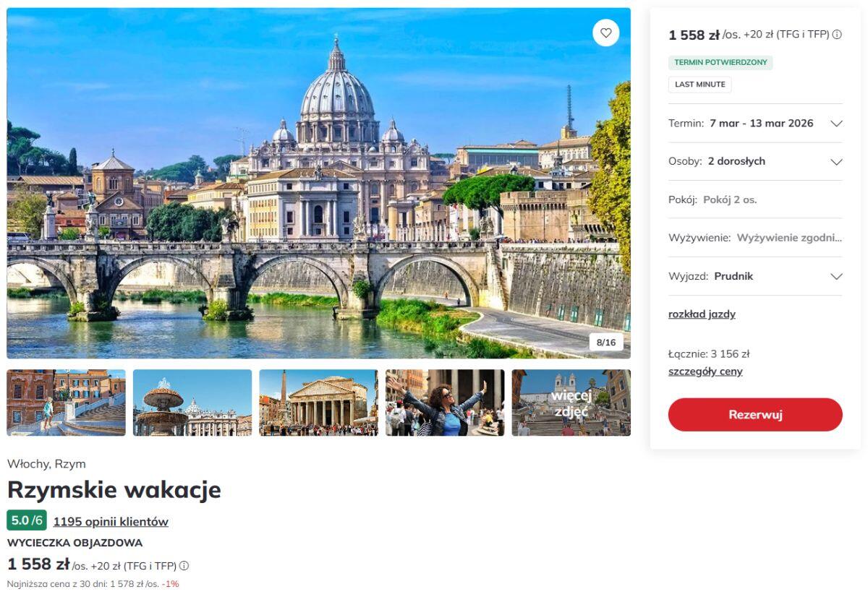Open więcej zdjęć gallery thumbnail

[571, 403]
